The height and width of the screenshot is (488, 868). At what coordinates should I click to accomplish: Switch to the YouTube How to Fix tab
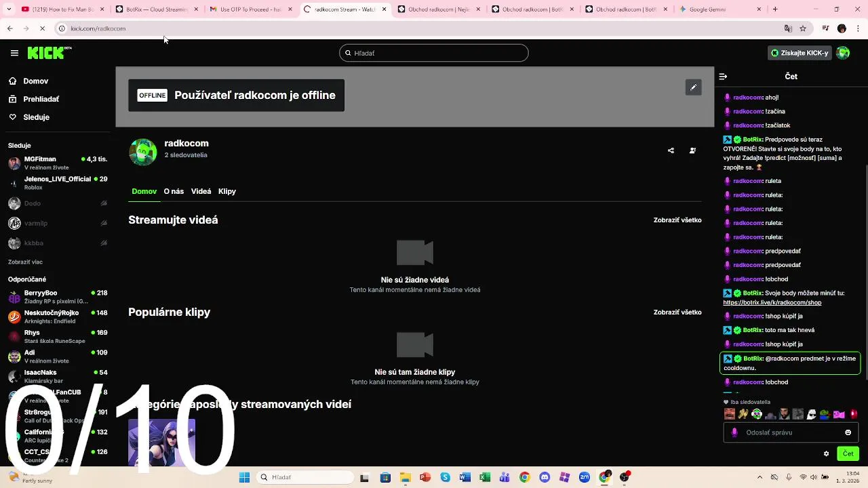(62, 9)
